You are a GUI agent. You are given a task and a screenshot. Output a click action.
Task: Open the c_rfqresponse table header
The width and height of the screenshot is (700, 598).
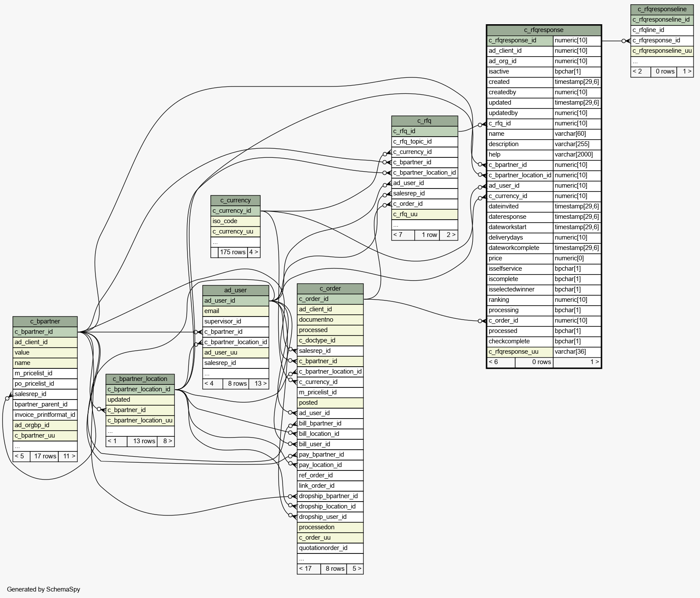click(x=544, y=30)
